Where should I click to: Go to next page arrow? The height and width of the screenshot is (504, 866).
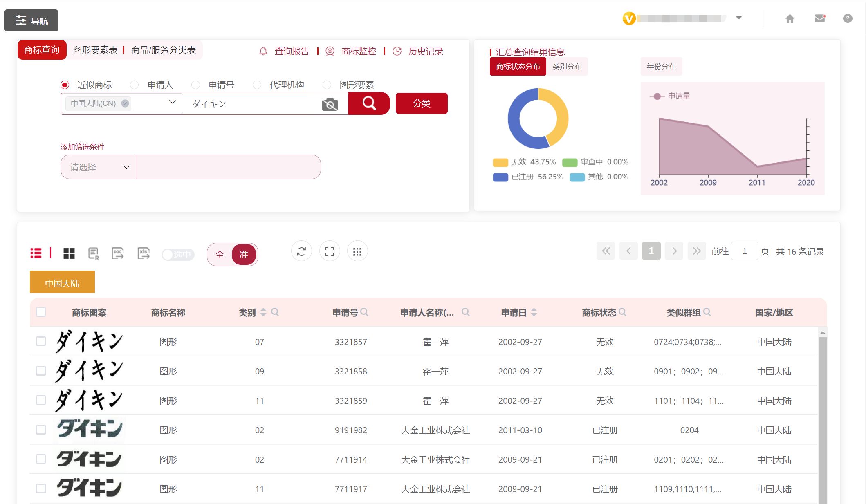pos(674,251)
